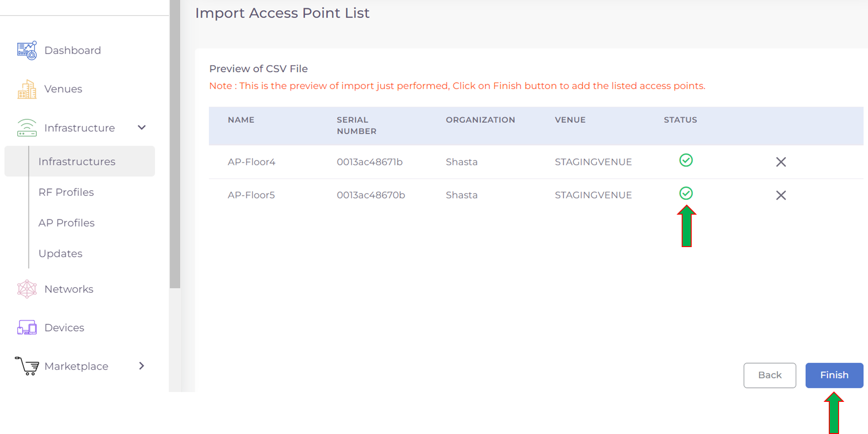The width and height of the screenshot is (868, 434).
Task: Click the Venues building icon
Action: coord(27,89)
